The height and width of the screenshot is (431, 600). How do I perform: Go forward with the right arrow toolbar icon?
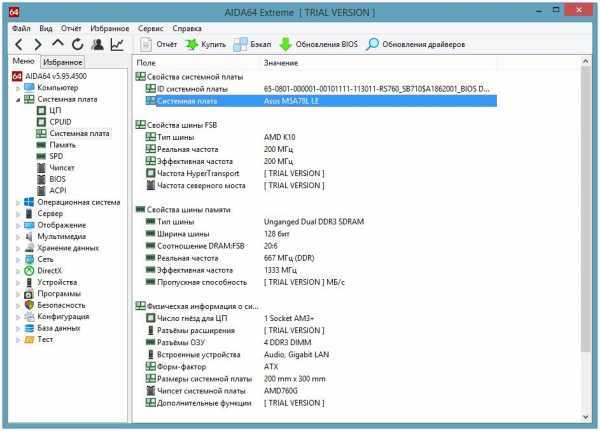[x=38, y=45]
